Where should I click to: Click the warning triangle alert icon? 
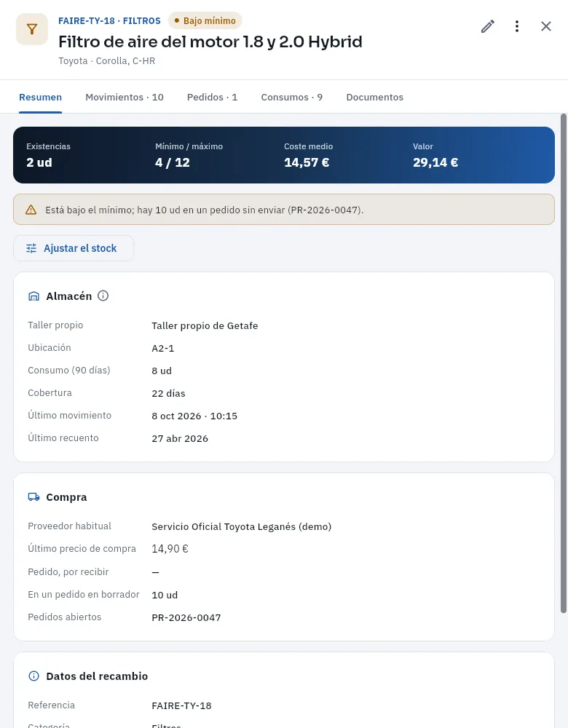(31, 210)
